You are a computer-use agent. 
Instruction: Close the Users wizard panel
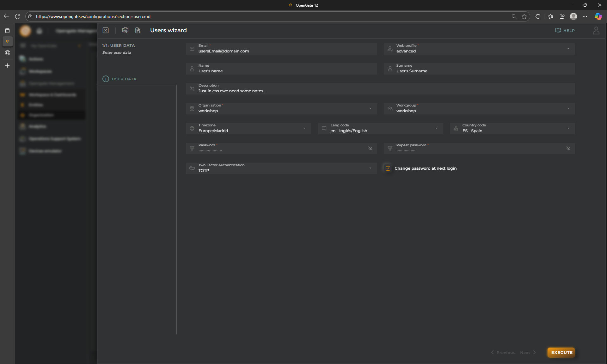[x=106, y=30]
